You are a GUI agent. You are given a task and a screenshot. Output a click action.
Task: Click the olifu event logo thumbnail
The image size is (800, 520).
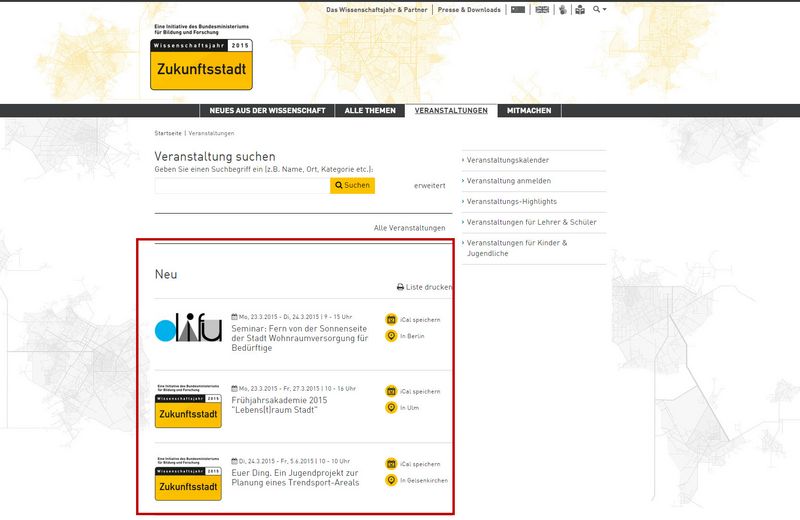pos(188,330)
